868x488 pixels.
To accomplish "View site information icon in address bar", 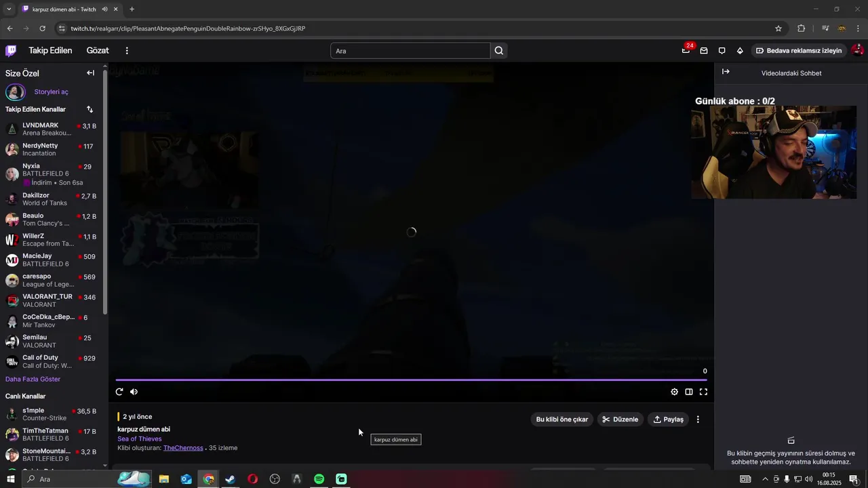I will coord(62,28).
